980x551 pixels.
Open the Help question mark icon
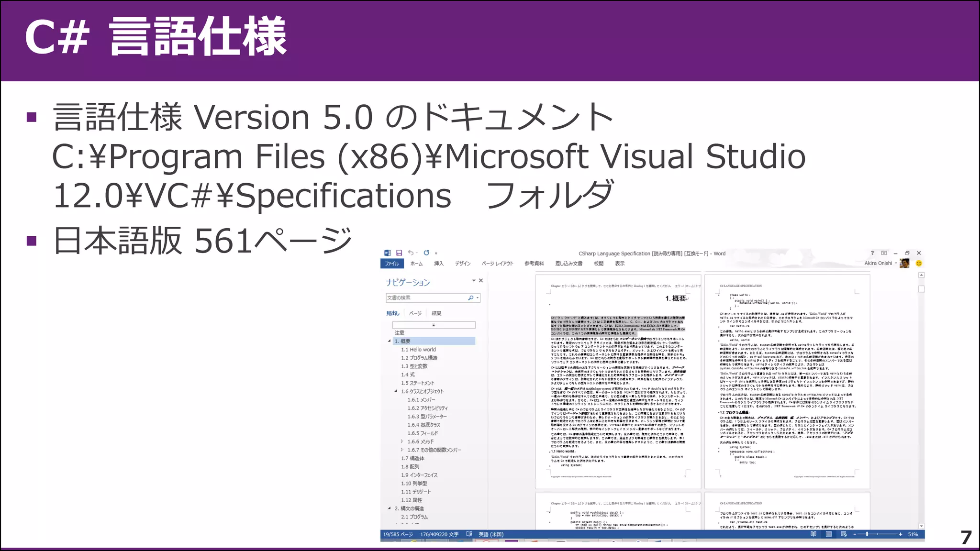tap(872, 253)
